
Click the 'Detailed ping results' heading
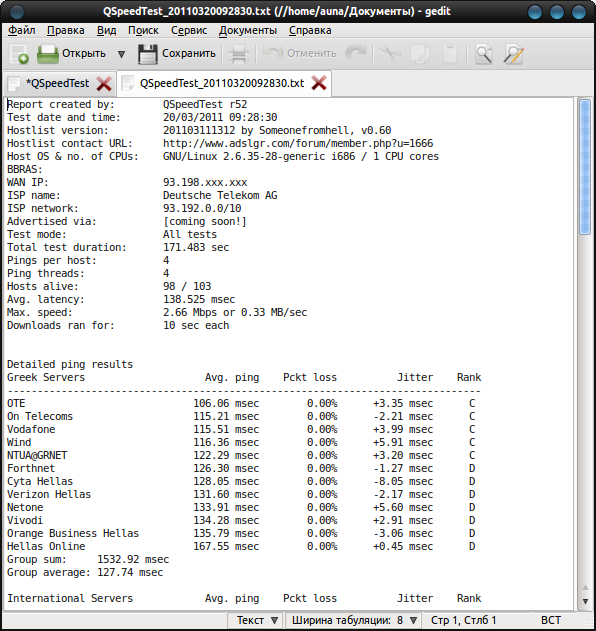(70, 364)
